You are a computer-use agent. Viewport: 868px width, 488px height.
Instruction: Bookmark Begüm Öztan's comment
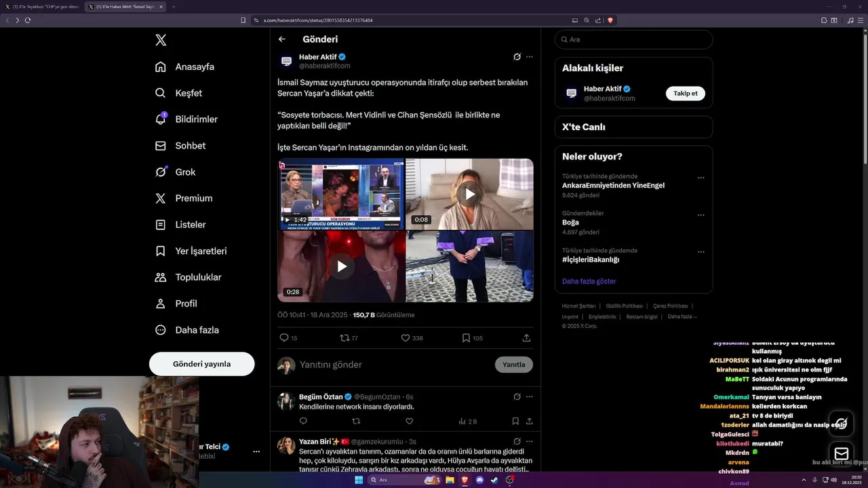[515, 422]
